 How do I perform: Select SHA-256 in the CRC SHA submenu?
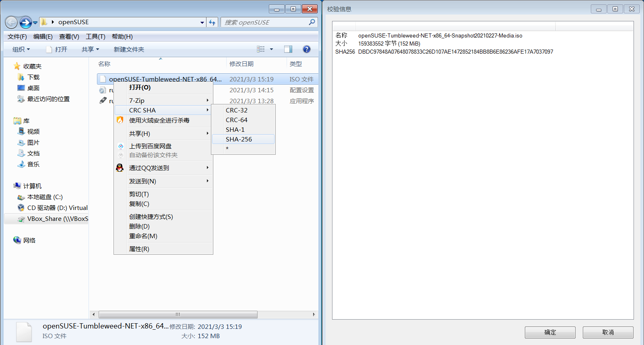[x=243, y=139]
